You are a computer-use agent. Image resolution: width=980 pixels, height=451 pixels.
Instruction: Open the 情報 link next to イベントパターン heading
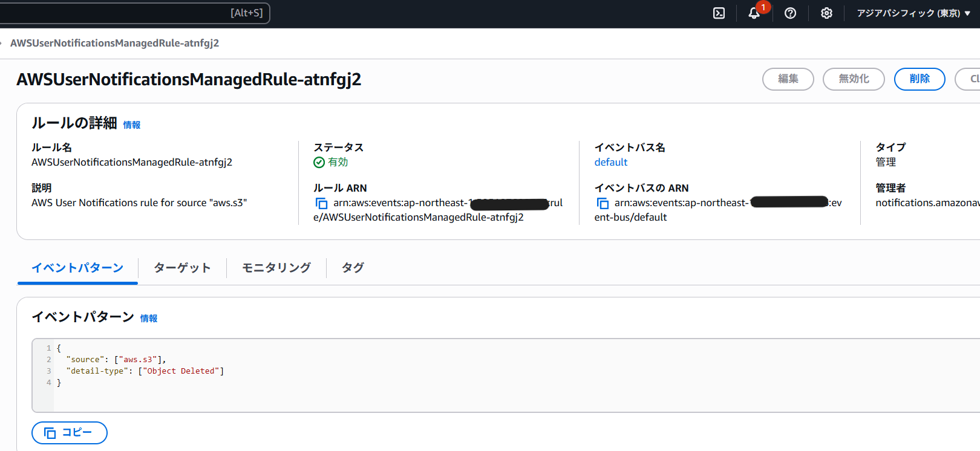149,319
